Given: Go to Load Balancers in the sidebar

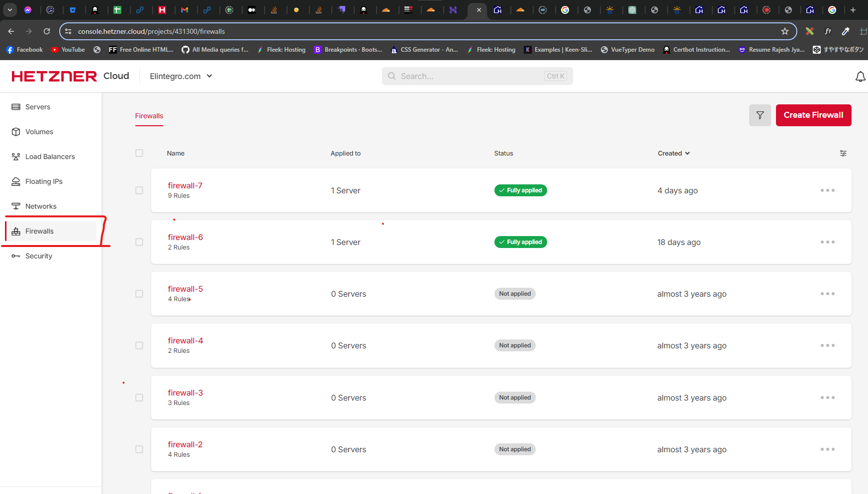Looking at the screenshot, I should click(x=50, y=157).
